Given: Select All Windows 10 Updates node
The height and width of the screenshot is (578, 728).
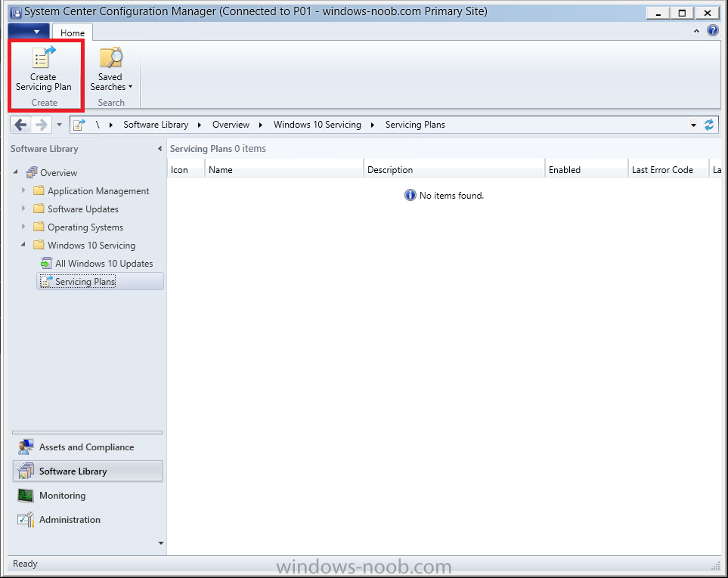Looking at the screenshot, I should point(104,263).
